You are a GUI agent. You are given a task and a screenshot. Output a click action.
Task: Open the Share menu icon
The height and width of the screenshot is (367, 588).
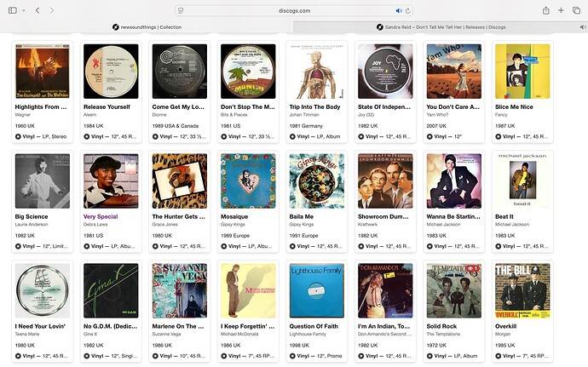coord(546,10)
